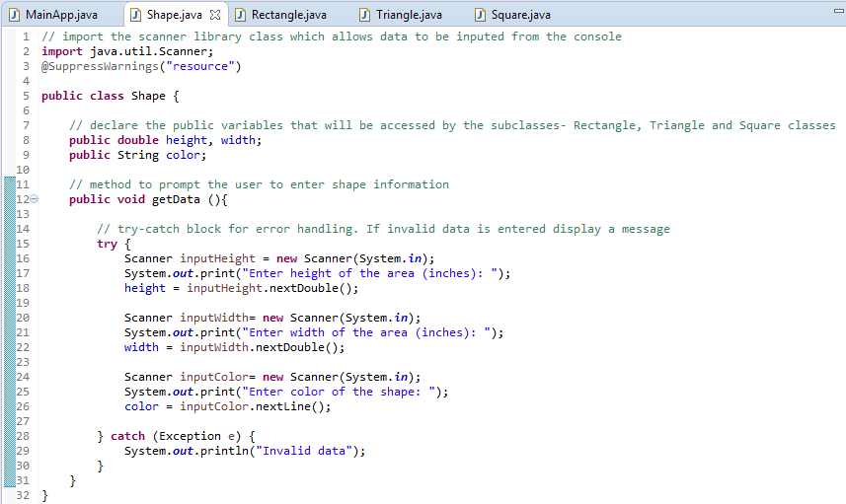Click the Triangle.java tab's file icon

tap(366, 15)
